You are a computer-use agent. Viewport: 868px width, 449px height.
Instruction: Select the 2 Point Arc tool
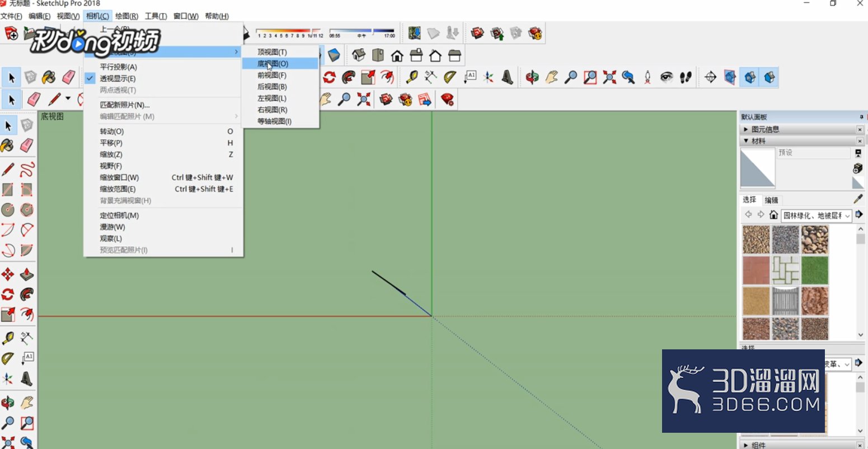(x=27, y=230)
